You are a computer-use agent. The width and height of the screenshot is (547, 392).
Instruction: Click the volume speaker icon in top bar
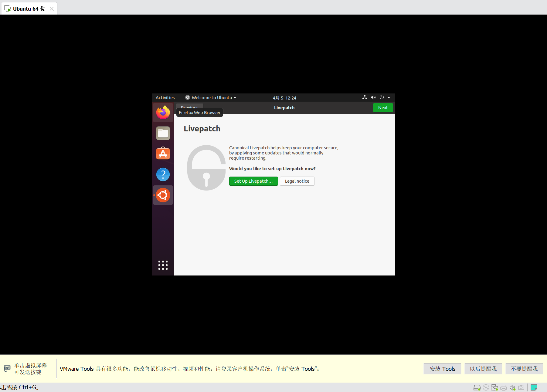coord(373,97)
